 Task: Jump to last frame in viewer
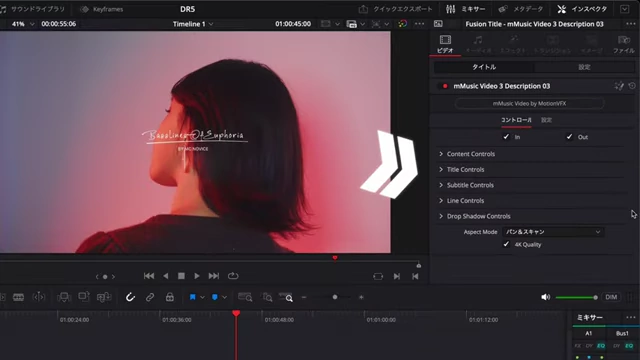[214, 276]
